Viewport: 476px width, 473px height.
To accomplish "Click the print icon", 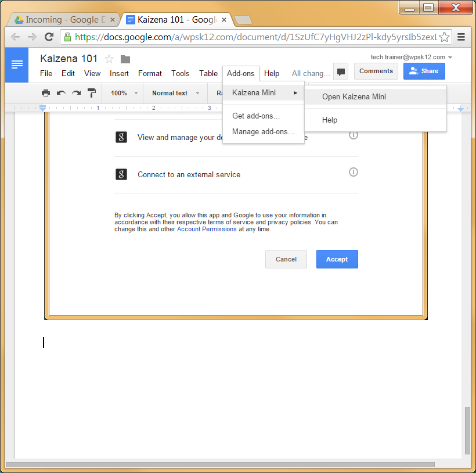I will 46,93.
